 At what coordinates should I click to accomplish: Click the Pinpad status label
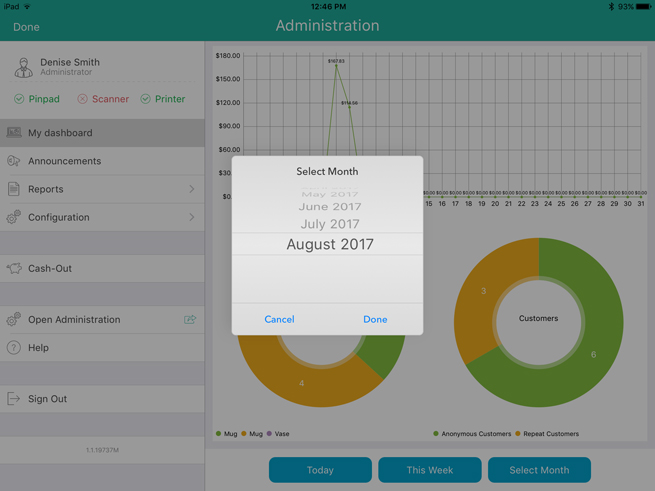[44, 99]
